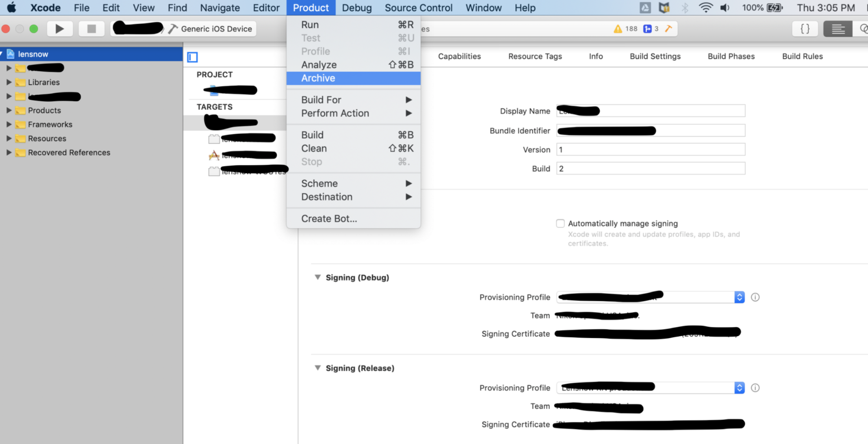Open the code snippet library braces icon
Image resolution: width=868 pixels, height=444 pixels.
click(805, 29)
